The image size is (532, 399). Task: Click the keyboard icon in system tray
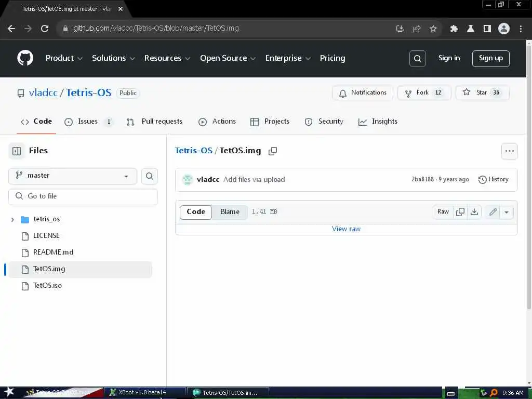click(x=450, y=393)
